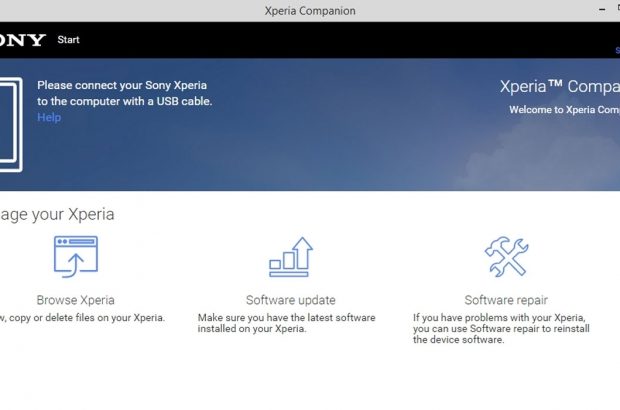This screenshot has width=620, height=410.
Task: Click 'to the computer with a USB cable.' line
Action: click(125, 101)
